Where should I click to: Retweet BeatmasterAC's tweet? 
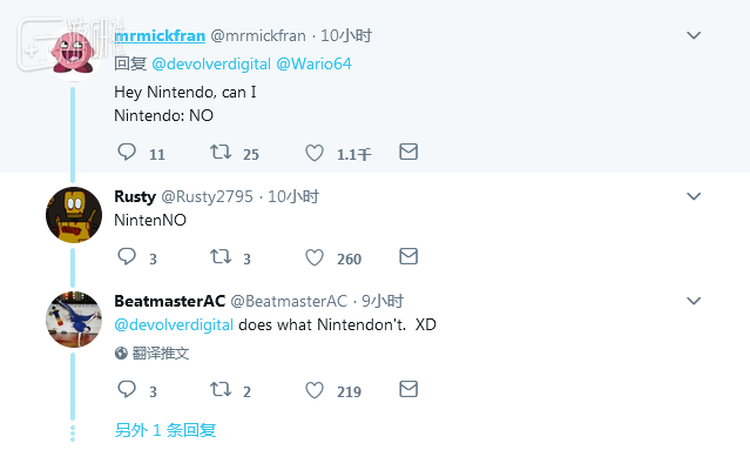coord(220,390)
